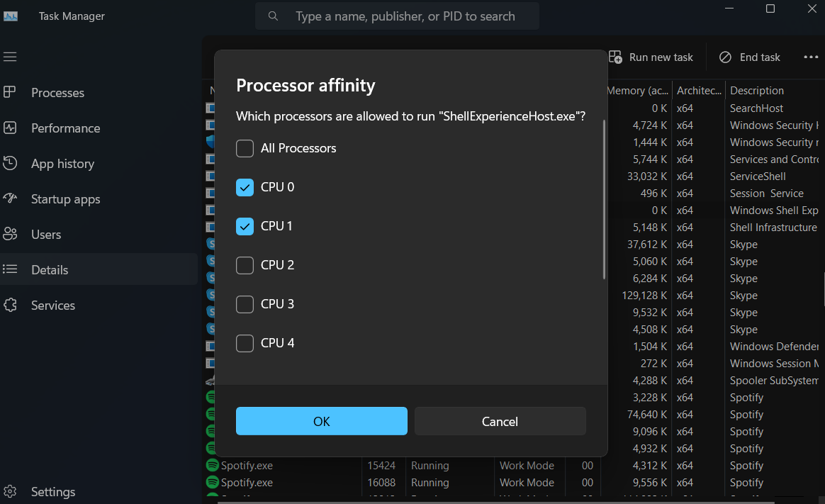
Task: Open the three-dot more options menu
Action: point(811,57)
